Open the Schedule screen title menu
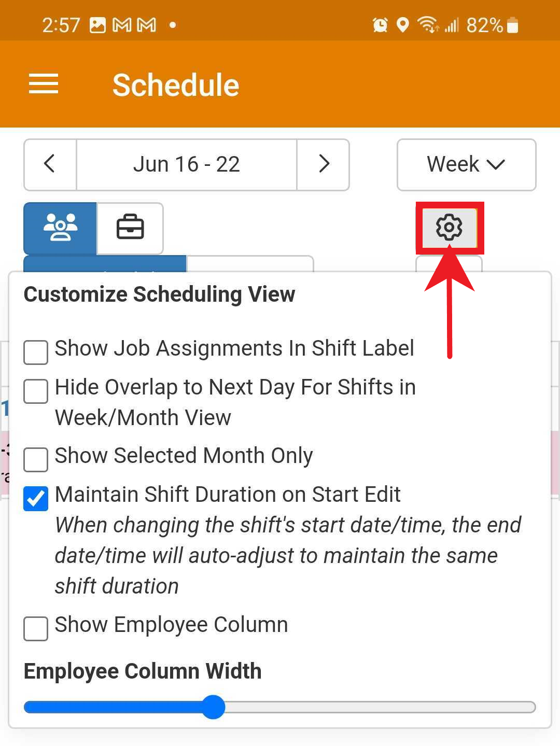Viewport: 560px width, 746px height. click(x=176, y=85)
